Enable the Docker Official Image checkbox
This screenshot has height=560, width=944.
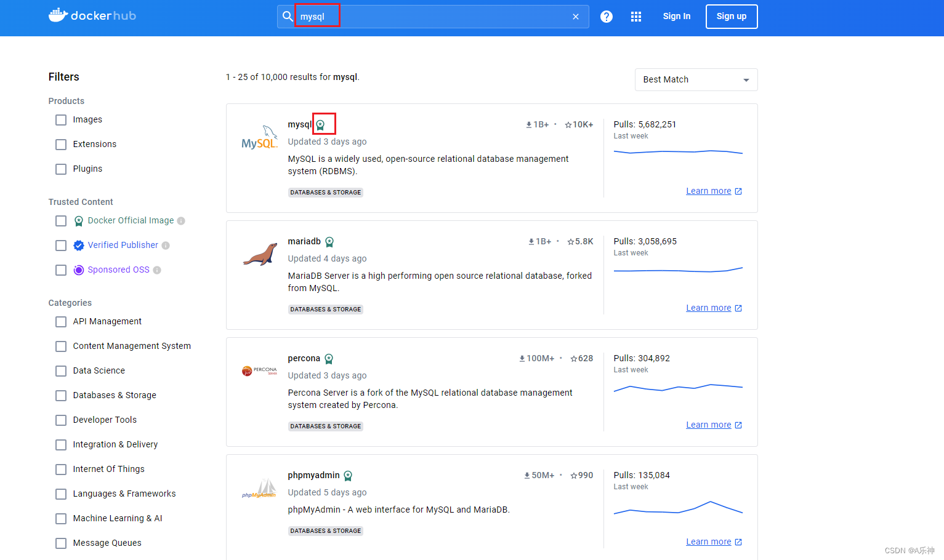pyautogui.click(x=61, y=221)
